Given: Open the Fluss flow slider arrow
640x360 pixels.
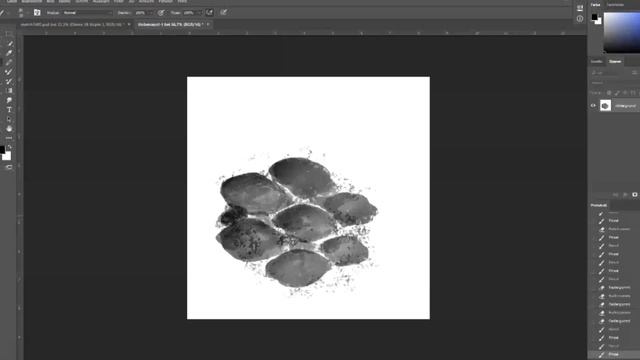Looking at the screenshot, I should (199, 13).
